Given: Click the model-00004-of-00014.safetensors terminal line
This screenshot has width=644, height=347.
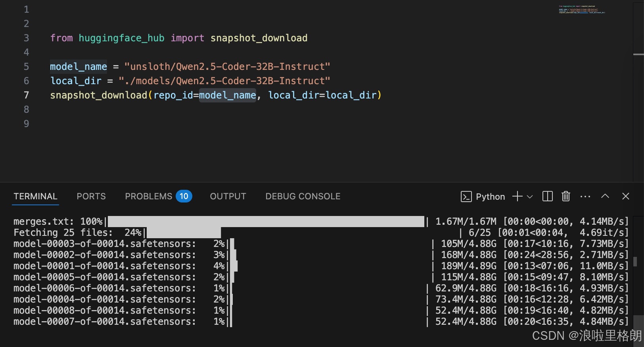Looking at the screenshot, I should 321,299.
